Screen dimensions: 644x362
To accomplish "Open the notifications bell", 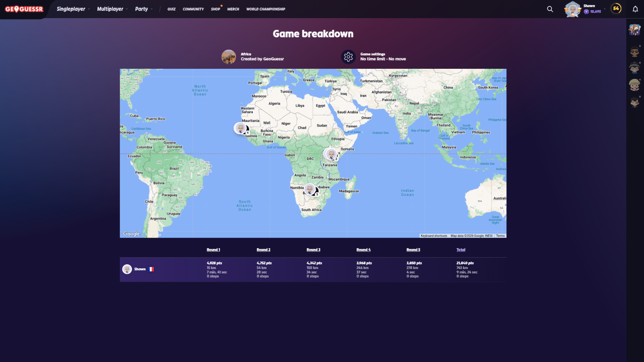I will pyautogui.click(x=635, y=9).
